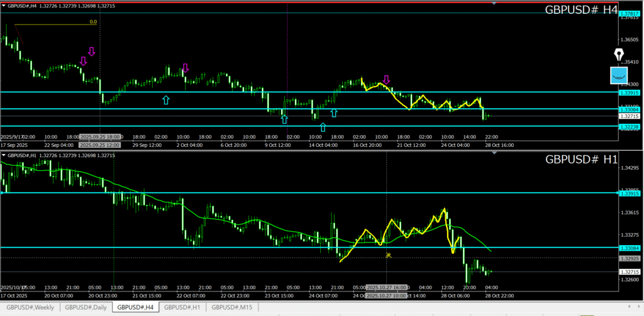Open the GBPUSD#,H1 chart tab
Screen dimensions: 644x316
point(182,307)
